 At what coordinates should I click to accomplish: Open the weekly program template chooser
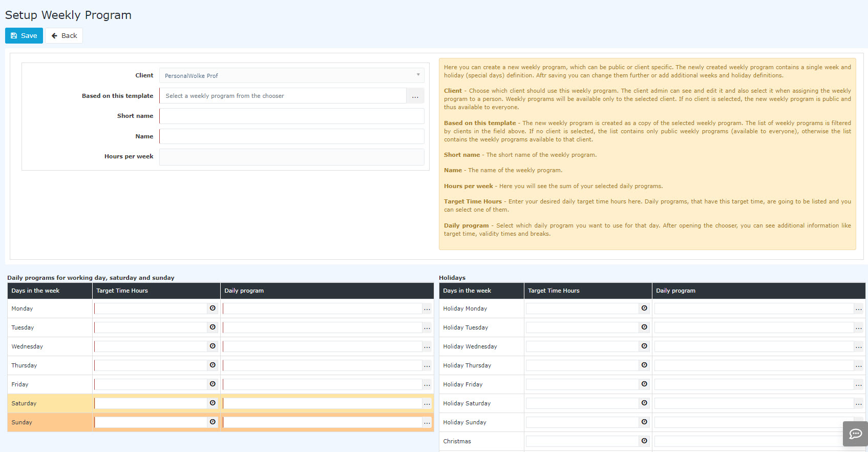[x=415, y=96]
